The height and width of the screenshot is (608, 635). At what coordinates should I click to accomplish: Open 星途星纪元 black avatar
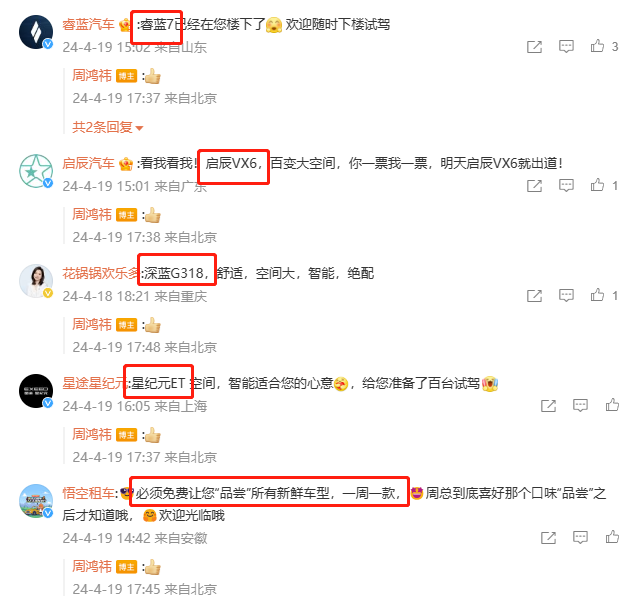(36, 391)
